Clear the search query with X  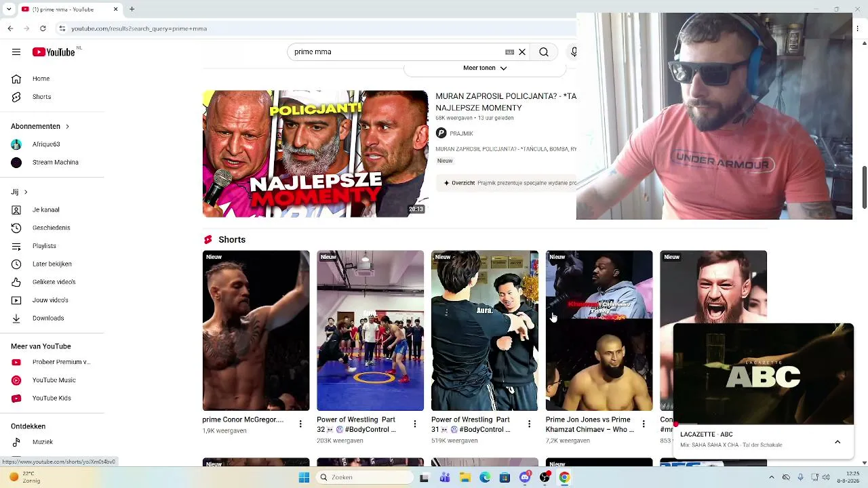coord(522,52)
